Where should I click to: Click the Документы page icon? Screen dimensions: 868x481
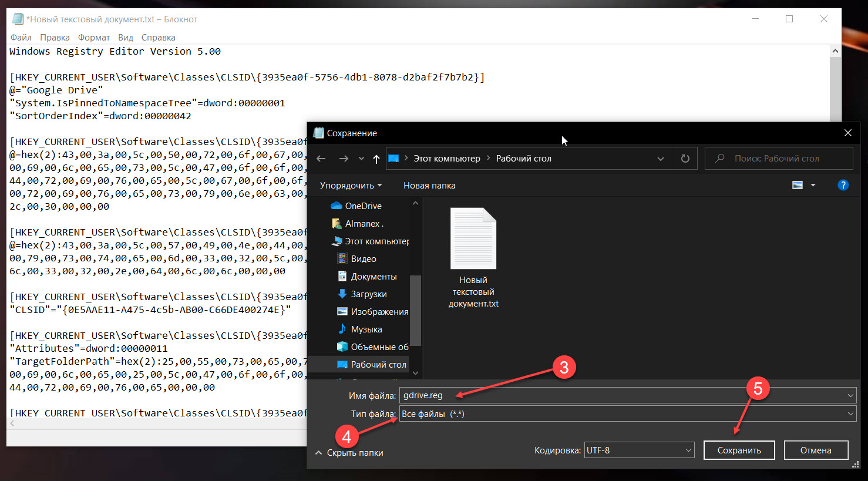342,276
